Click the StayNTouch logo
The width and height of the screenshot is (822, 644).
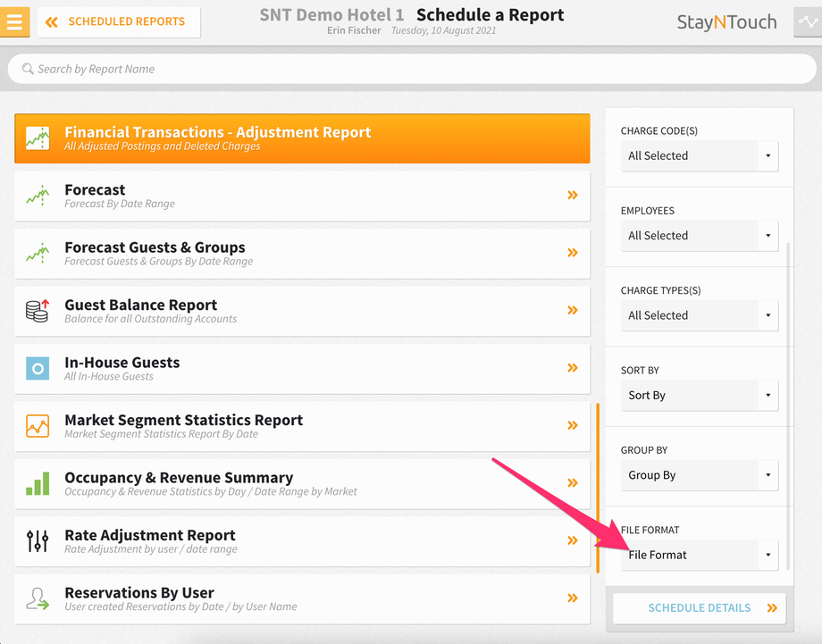pos(726,22)
